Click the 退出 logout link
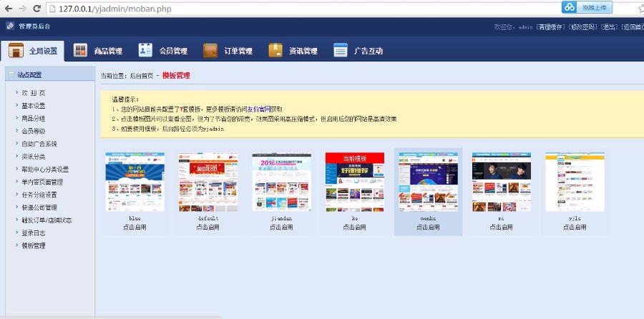 point(609,27)
